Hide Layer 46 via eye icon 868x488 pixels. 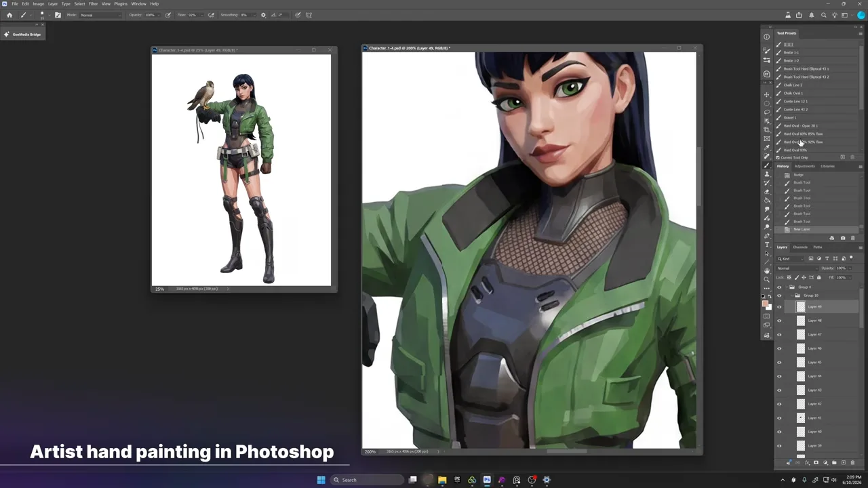point(779,348)
